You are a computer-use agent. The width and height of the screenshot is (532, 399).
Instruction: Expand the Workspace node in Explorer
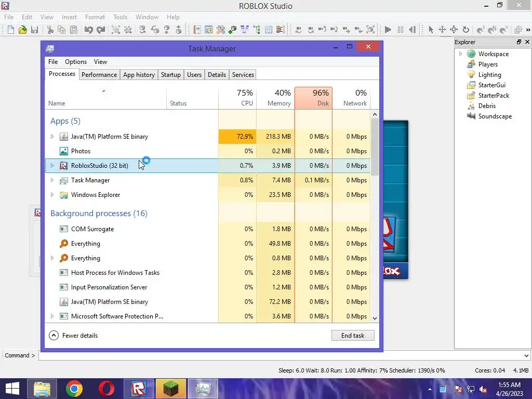pos(460,54)
